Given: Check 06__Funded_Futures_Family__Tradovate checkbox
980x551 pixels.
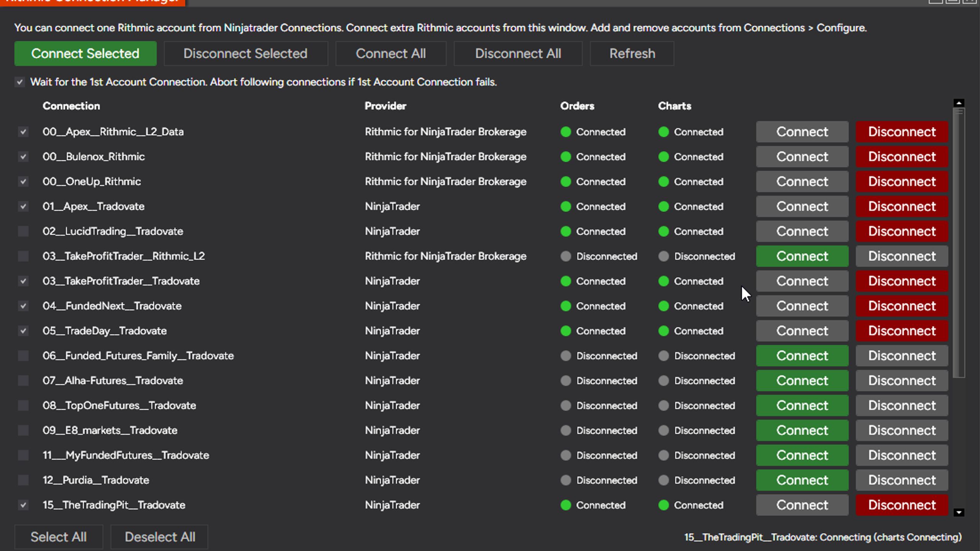Looking at the screenshot, I should pos(23,355).
